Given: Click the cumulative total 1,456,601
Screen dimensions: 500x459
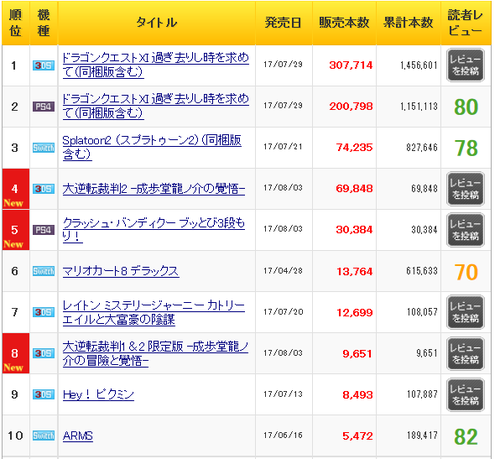Looking at the screenshot, I should pyautogui.click(x=419, y=65).
